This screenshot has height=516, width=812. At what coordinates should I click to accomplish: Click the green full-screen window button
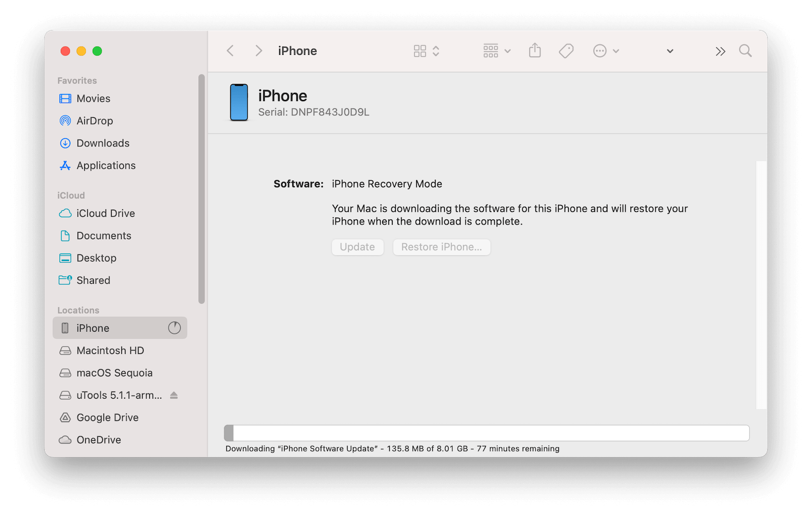97,51
